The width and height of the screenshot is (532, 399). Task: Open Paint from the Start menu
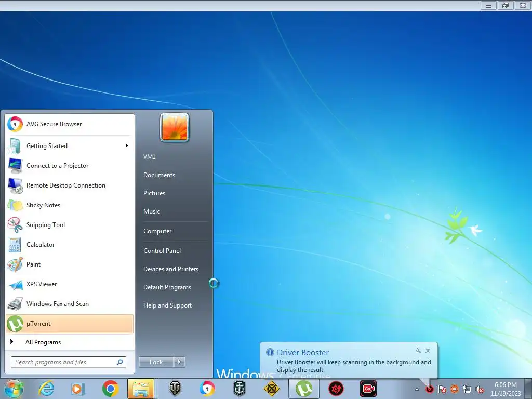tap(70, 264)
